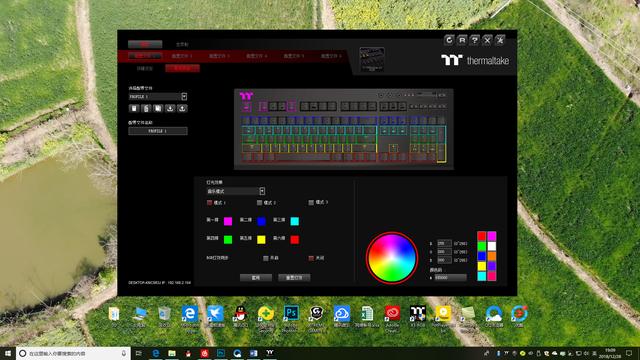Click the Windows Start button
This screenshot has width=640, height=360.
(x=8, y=353)
